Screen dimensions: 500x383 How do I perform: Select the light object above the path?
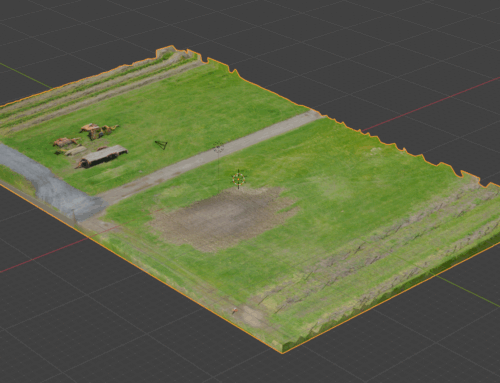pos(218,148)
